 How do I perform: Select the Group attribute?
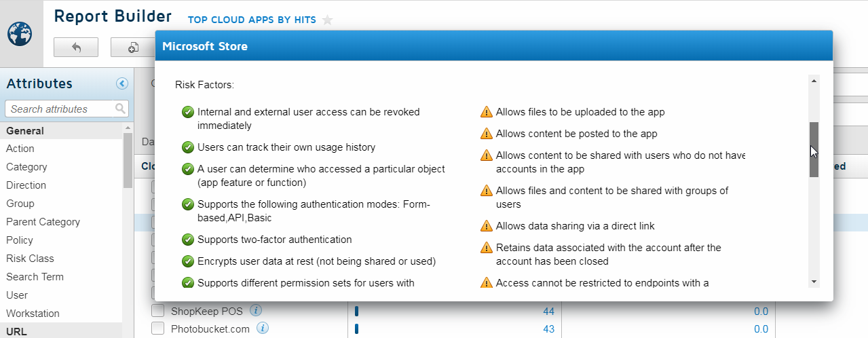point(20,204)
